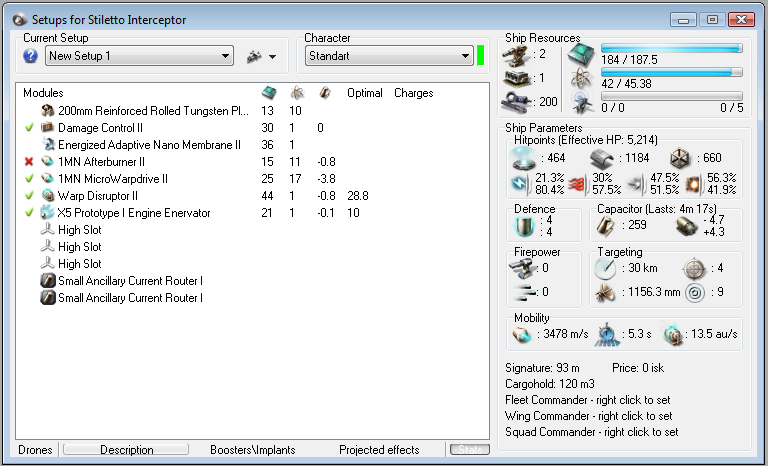This screenshot has height=466, width=768.
Task: Click the powergrid usage bar 42 / 45.38
Action: coord(672,72)
